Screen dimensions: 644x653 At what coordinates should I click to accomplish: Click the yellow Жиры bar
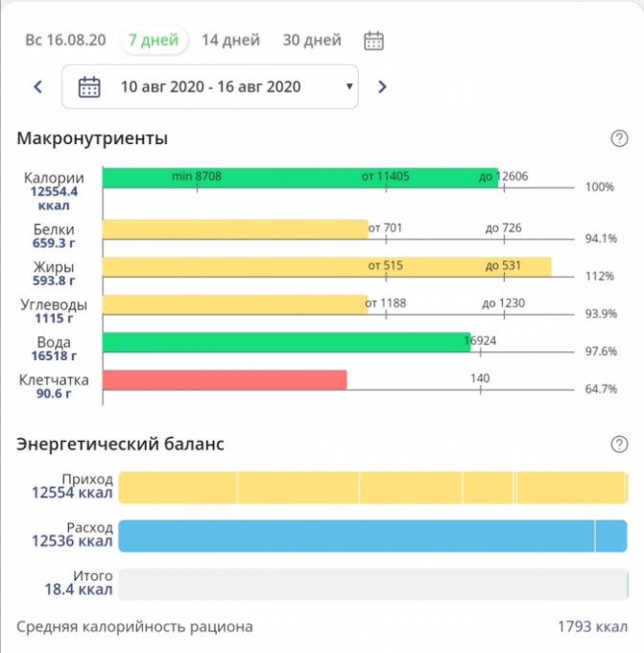tap(326, 267)
